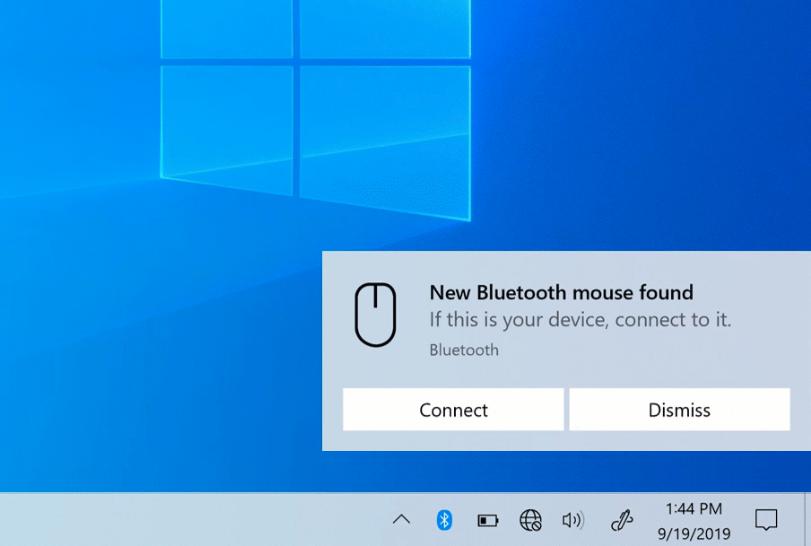Image resolution: width=811 pixels, height=546 pixels.
Task: Open network globe icon in tray
Action: pos(531,520)
